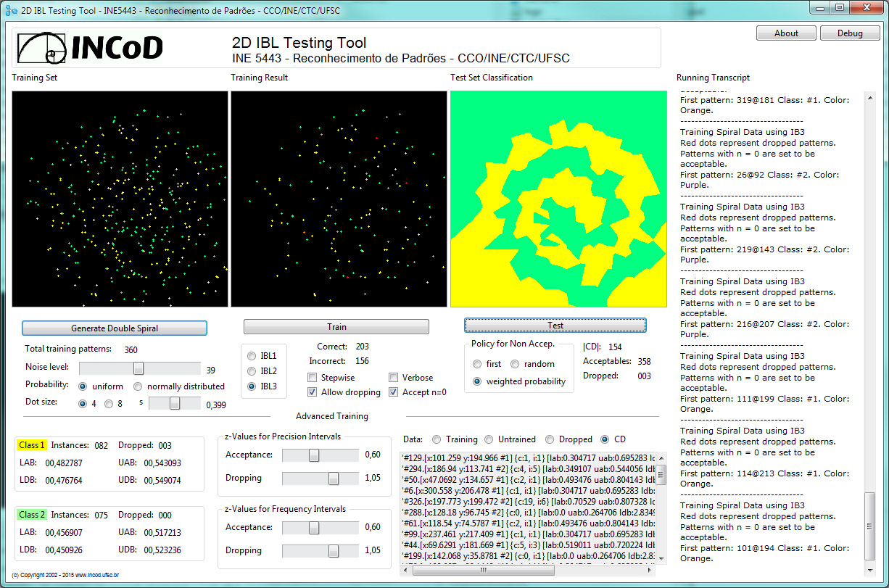The image size is (889, 588).
Task: Select random policy for non-acceptables
Action: pyautogui.click(x=515, y=364)
